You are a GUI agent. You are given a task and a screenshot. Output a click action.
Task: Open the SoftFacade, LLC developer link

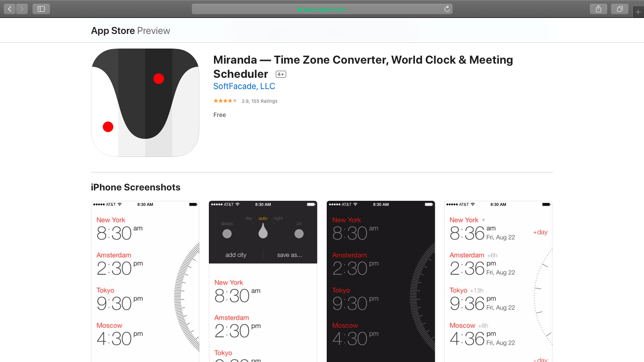coord(244,86)
